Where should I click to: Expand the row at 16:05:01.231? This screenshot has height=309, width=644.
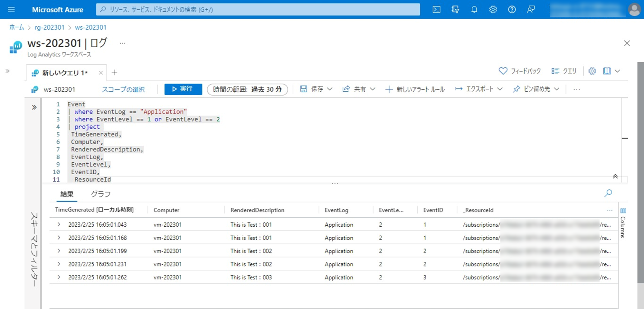point(59,264)
